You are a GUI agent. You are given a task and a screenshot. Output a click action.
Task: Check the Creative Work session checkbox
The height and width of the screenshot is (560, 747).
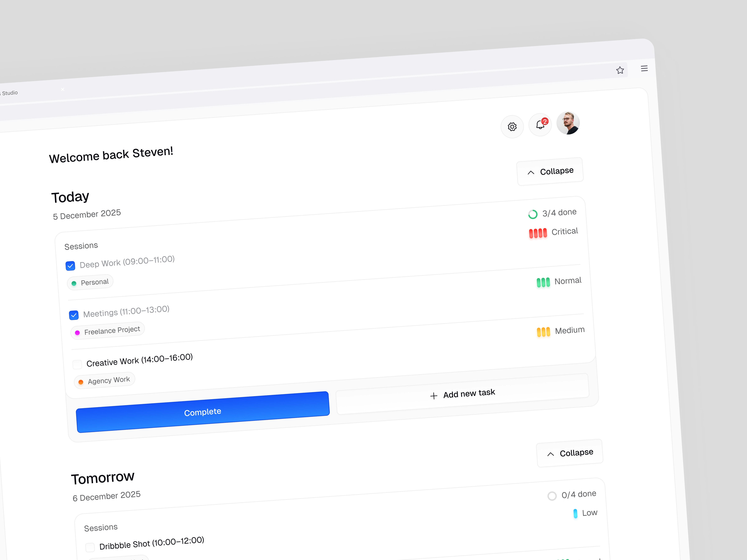[x=77, y=365]
